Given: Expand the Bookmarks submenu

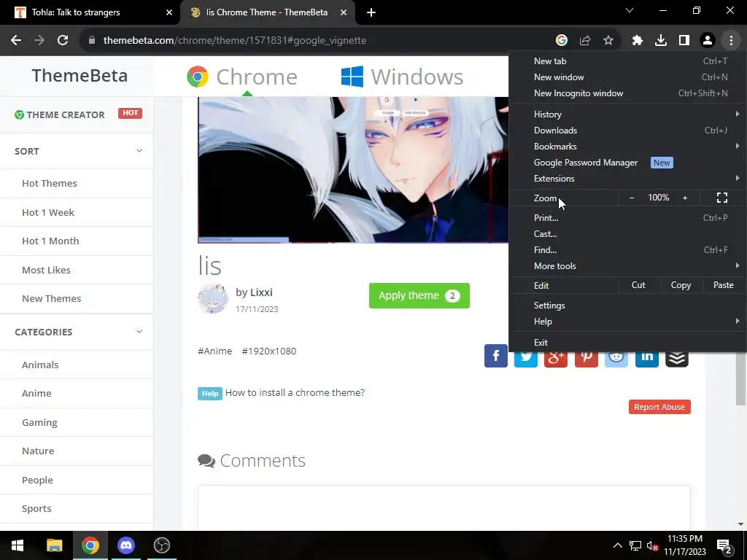Looking at the screenshot, I should (x=628, y=146).
